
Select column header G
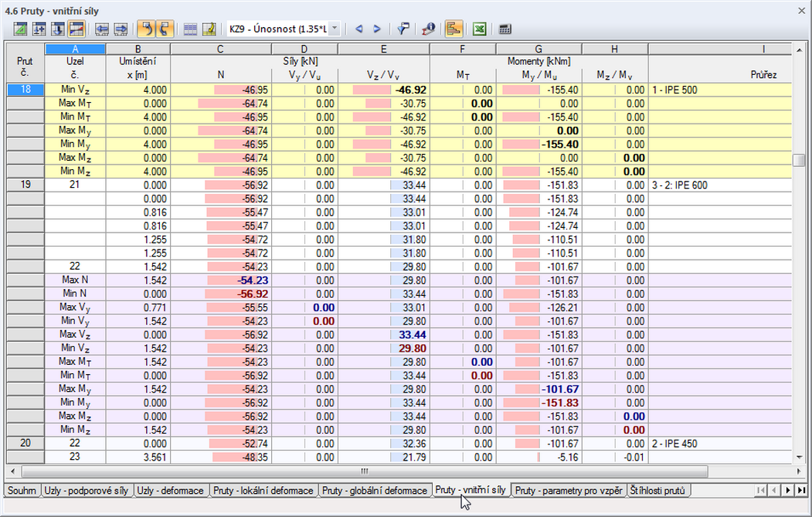[539, 49]
